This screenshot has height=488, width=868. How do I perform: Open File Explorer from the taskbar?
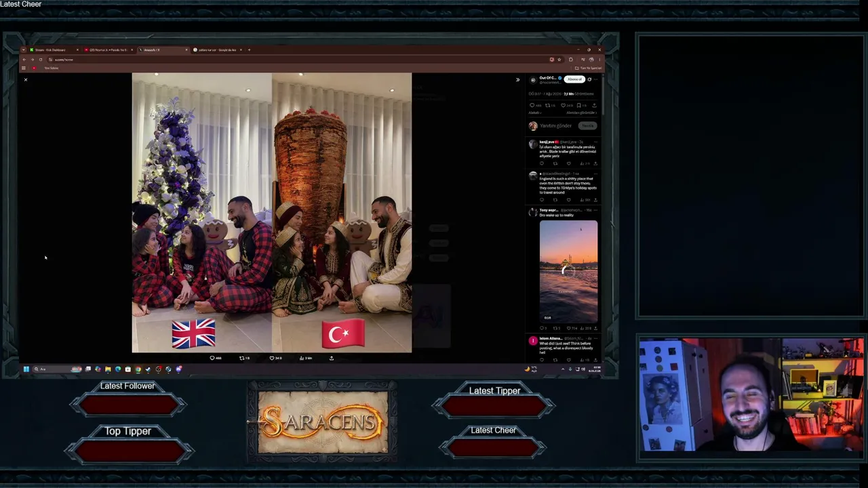coord(108,369)
